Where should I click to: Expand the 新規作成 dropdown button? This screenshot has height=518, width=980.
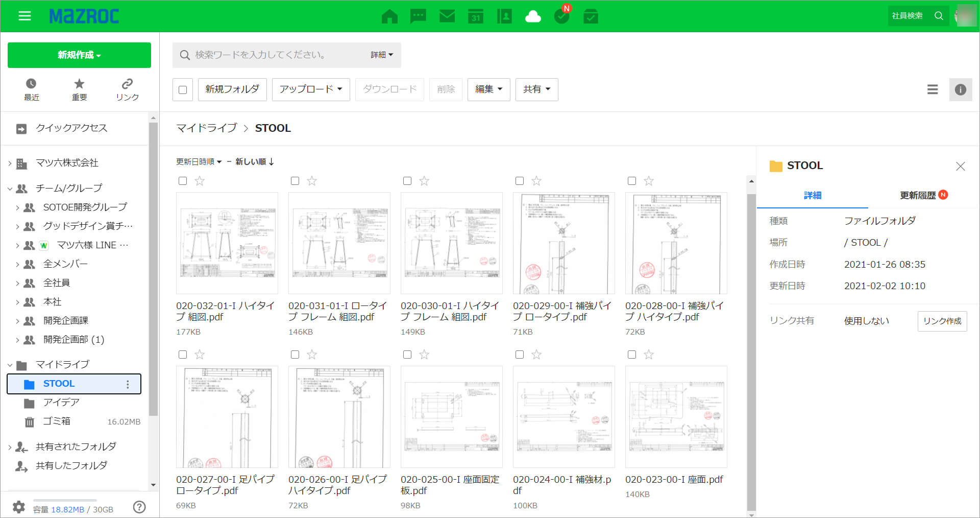[x=79, y=55]
